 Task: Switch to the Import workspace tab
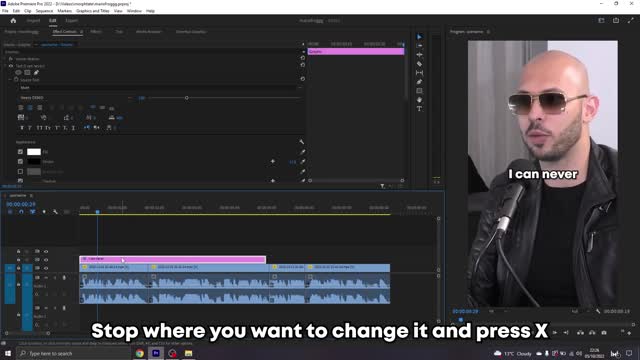(x=33, y=20)
